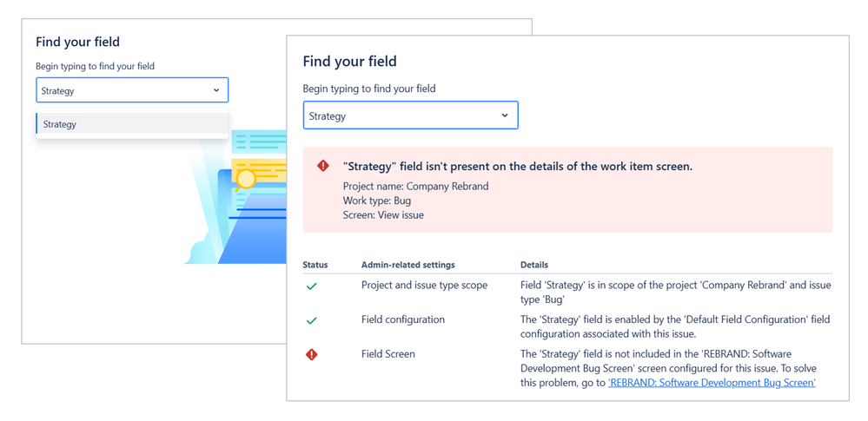Select the Strategy option in the dropdown list
868x421 pixels.
(60, 124)
